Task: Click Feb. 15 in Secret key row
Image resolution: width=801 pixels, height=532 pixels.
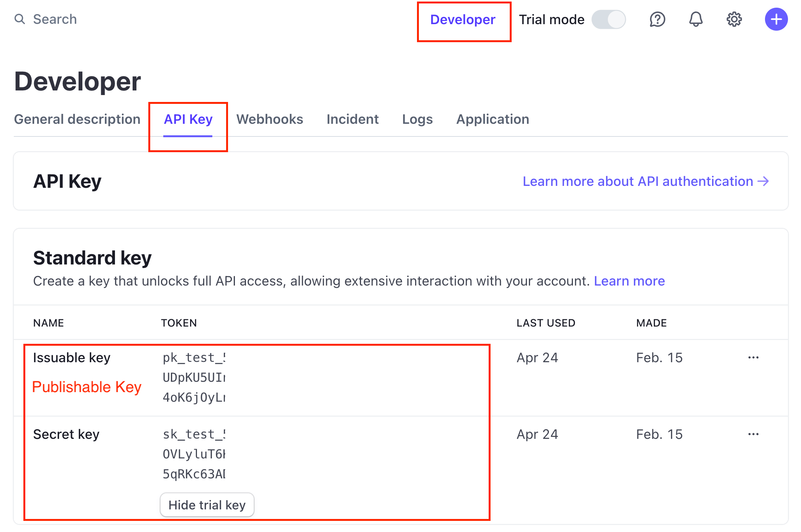Action: (659, 434)
